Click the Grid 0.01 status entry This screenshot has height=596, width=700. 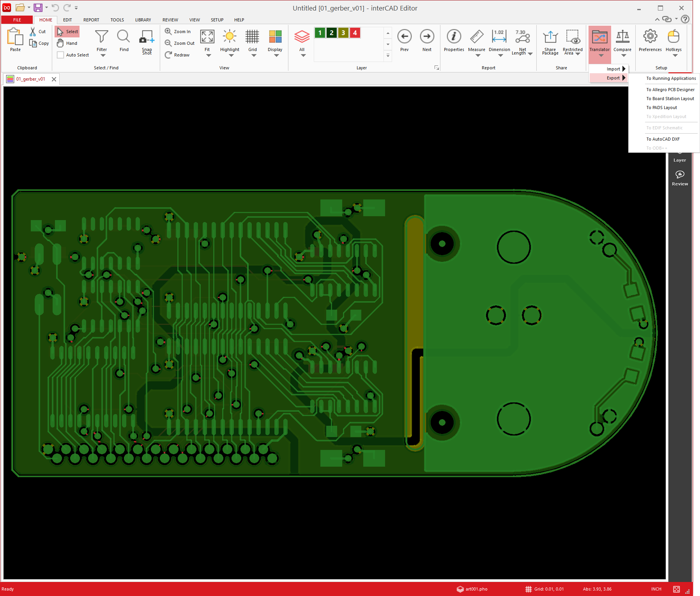544,589
